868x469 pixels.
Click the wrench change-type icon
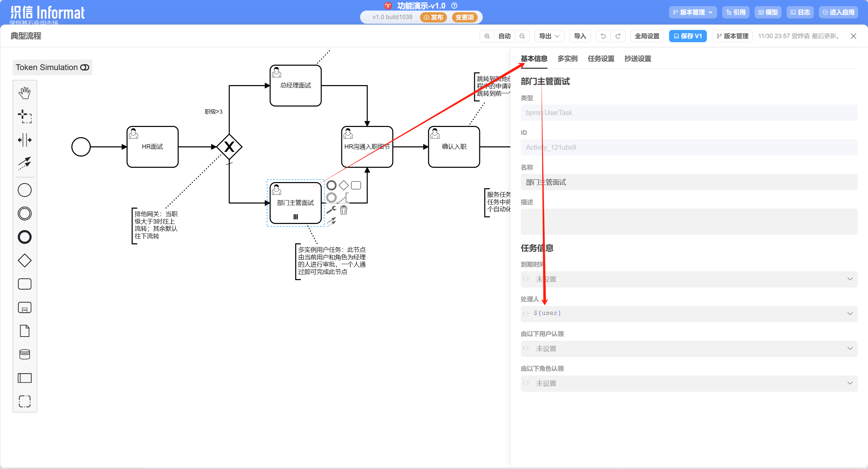click(x=331, y=210)
